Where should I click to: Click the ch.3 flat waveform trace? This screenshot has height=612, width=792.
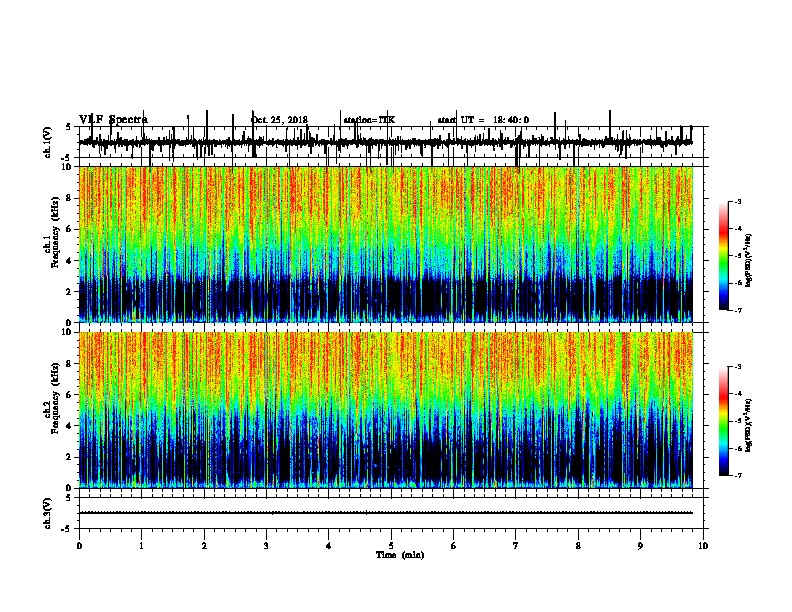[386, 513]
